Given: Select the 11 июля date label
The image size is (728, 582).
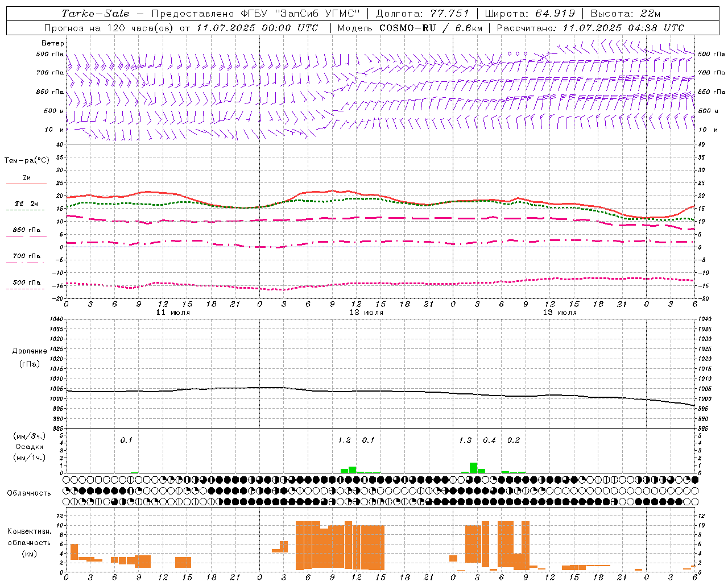Looking at the screenshot, I should tap(173, 313).
